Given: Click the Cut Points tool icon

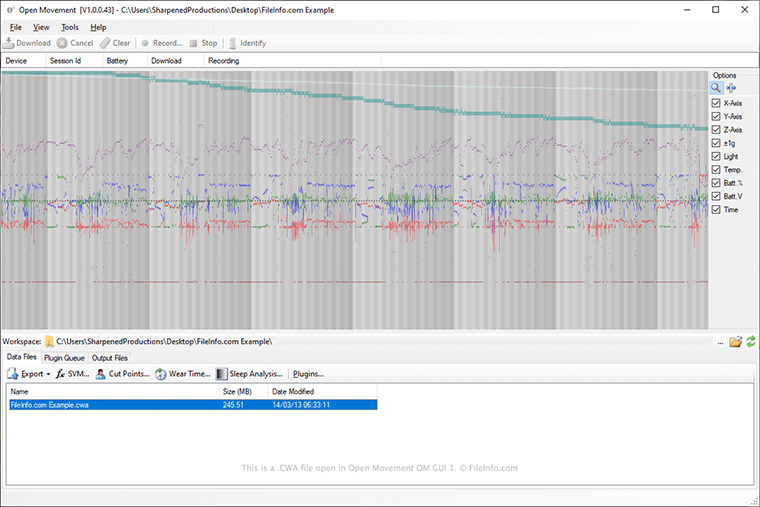Looking at the screenshot, I should point(100,374).
